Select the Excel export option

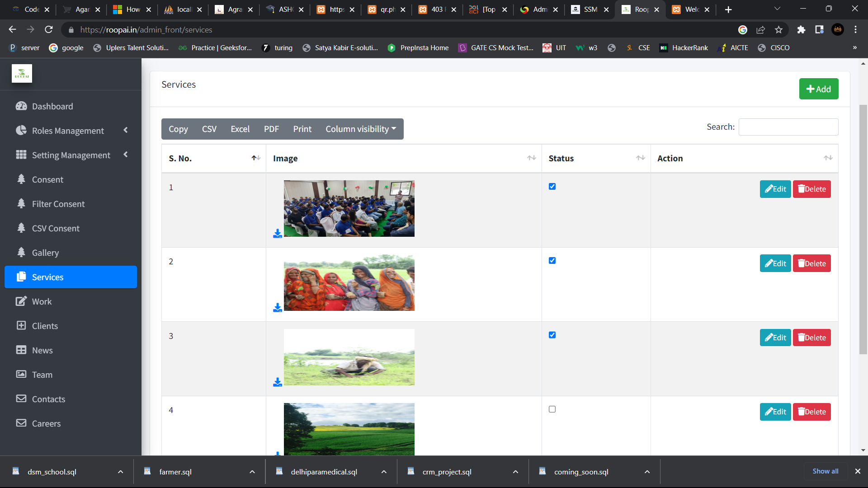point(240,129)
